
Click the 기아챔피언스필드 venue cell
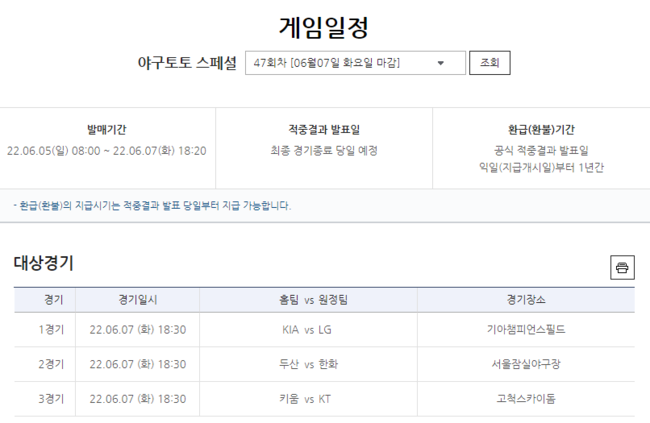(526, 329)
